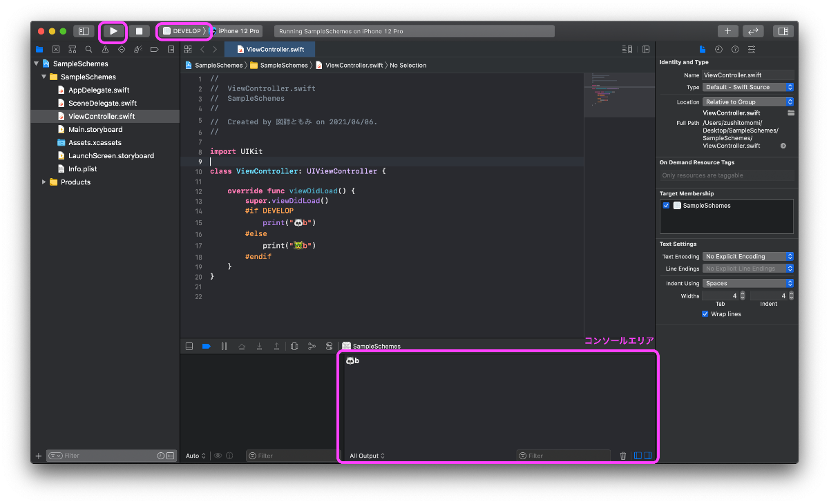829x504 pixels.
Task: Click SampleSchemes project in the jump bar
Action: pos(214,66)
